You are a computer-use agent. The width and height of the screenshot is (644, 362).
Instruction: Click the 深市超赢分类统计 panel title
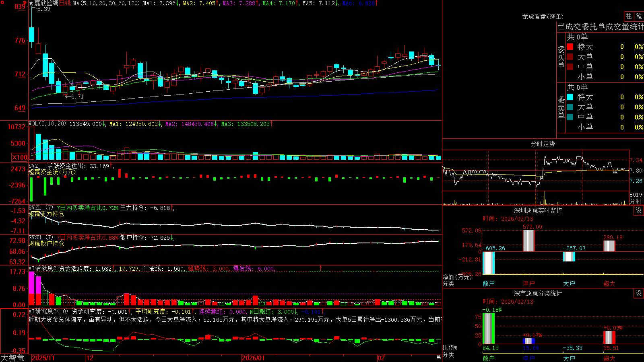pyautogui.click(x=538, y=293)
